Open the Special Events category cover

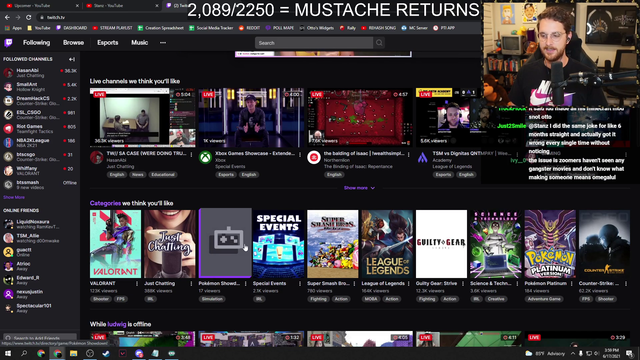tap(278, 244)
